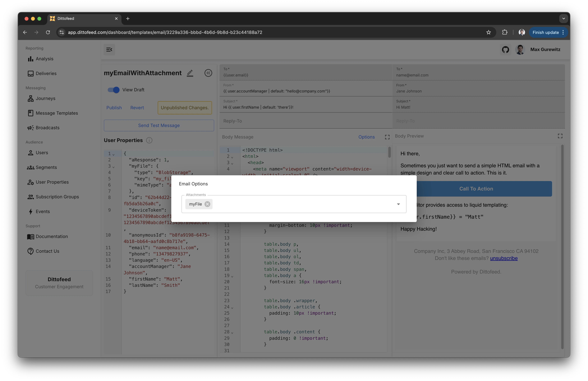This screenshot has height=381, width=588.
Task: Collapse the left panel with double-chevron icon
Action: [208, 73]
